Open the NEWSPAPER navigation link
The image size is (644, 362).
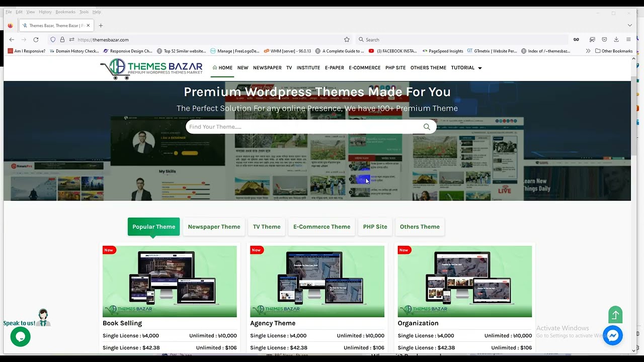tap(267, 68)
